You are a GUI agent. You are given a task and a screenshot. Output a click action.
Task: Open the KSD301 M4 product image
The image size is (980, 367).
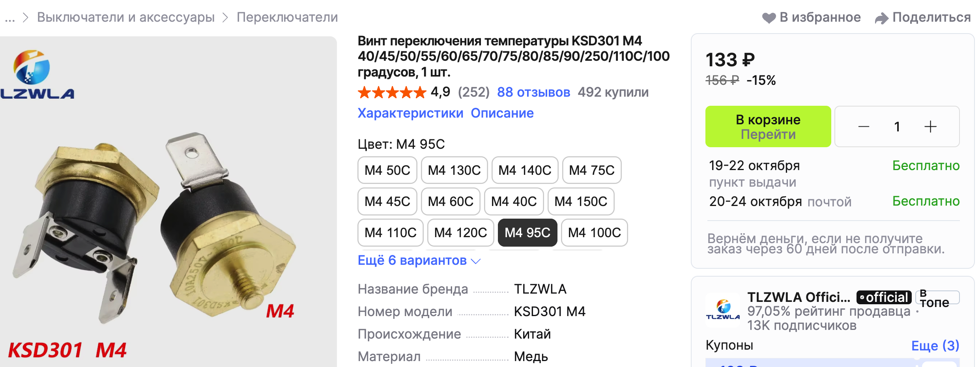[168, 202]
